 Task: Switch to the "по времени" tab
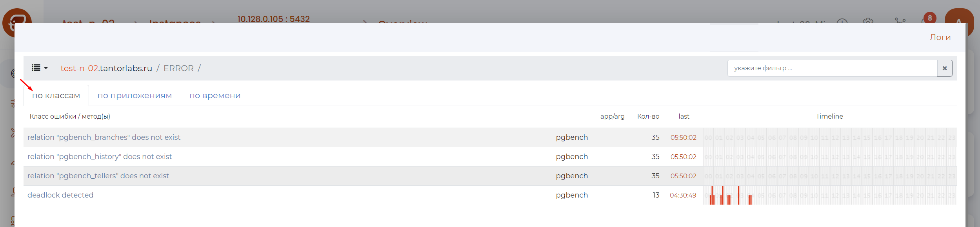tap(215, 95)
